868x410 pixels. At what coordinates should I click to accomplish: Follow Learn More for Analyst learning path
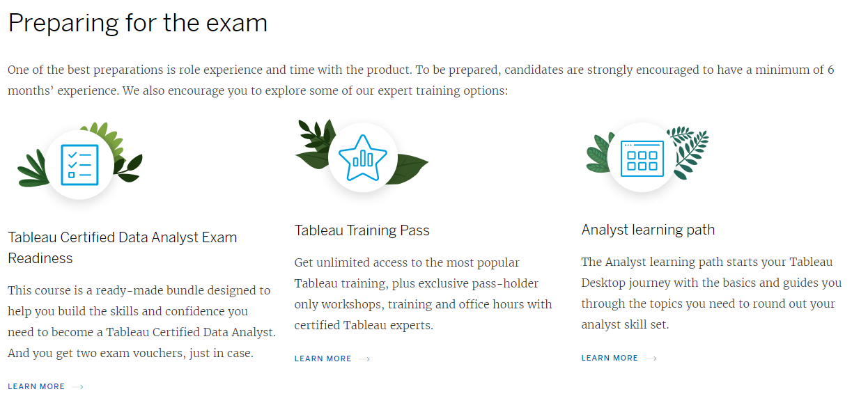610,358
